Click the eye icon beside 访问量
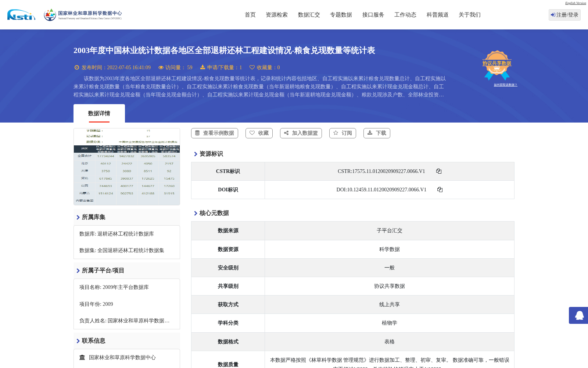Screen dimensions: 588x368 (x=161, y=67)
